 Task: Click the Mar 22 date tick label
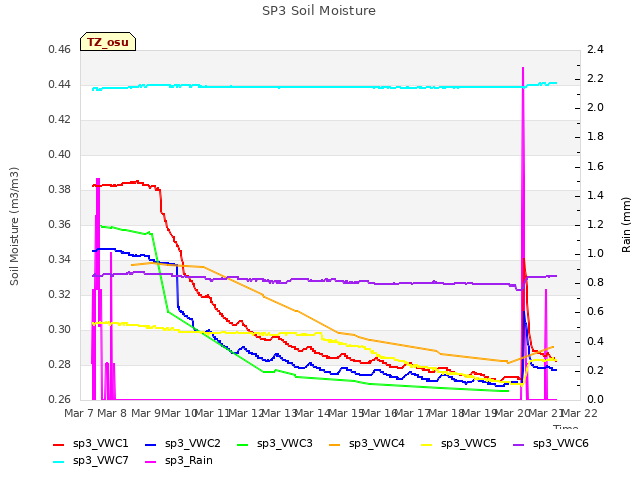[x=579, y=413]
